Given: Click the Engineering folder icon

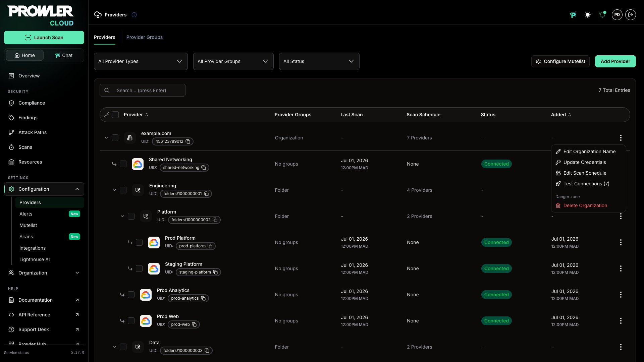Looking at the screenshot, I should (x=138, y=190).
